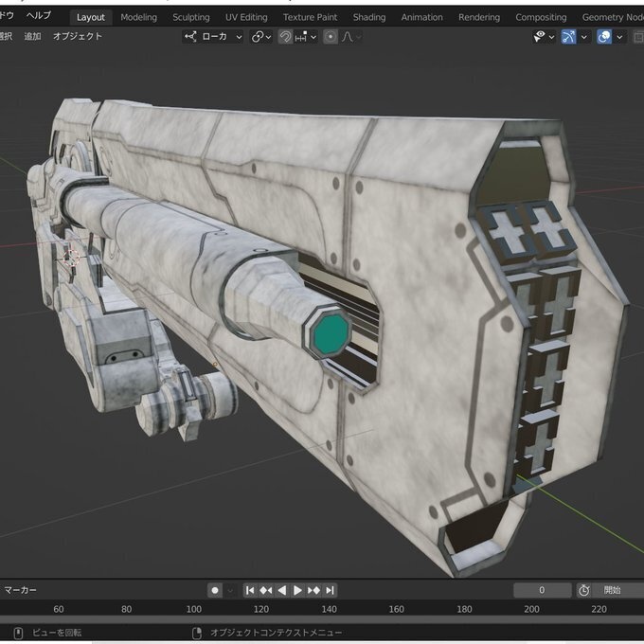Open the UV Editing workspace tab
Image resolution: width=644 pixels, height=644 pixels.
pyautogui.click(x=246, y=17)
